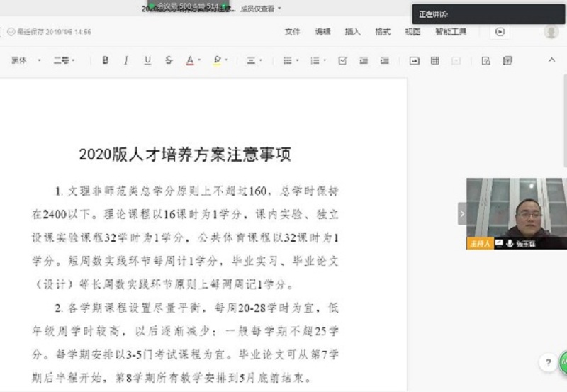Click the play presentation button

click(500, 32)
